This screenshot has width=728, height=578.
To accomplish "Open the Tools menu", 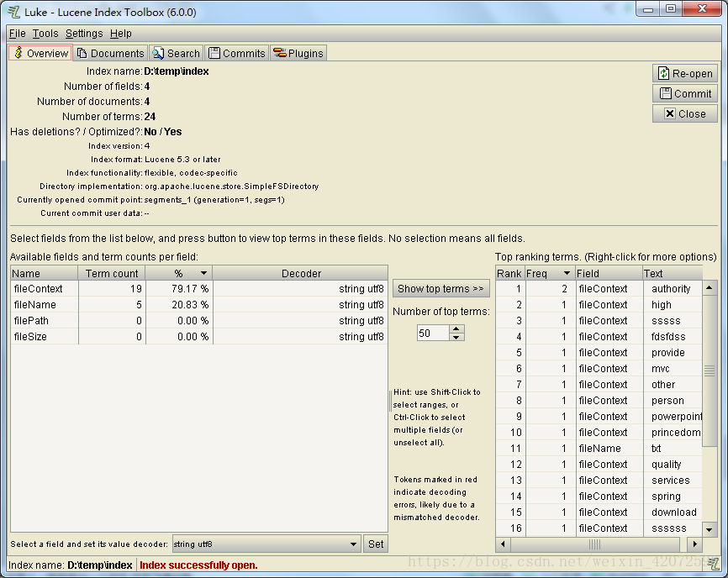I will coord(45,34).
